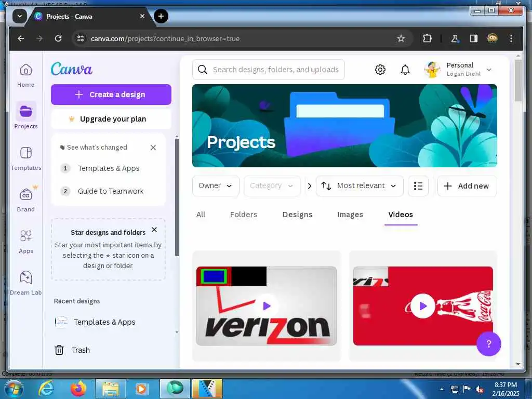The height and width of the screenshot is (399, 532).
Task: Open the tab search dropdown arrow
Action: point(20,16)
